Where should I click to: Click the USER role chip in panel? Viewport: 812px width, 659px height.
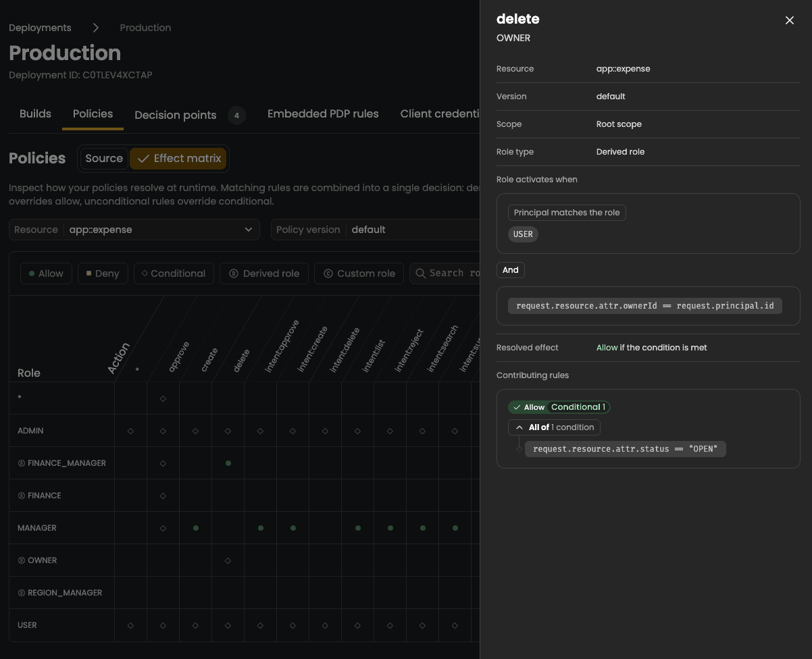(523, 234)
